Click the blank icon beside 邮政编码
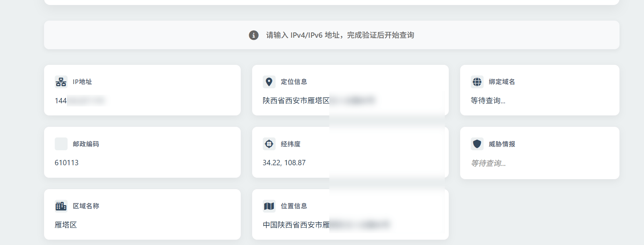The width and height of the screenshot is (644, 245). pyautogui.click(x=61, y=144)
